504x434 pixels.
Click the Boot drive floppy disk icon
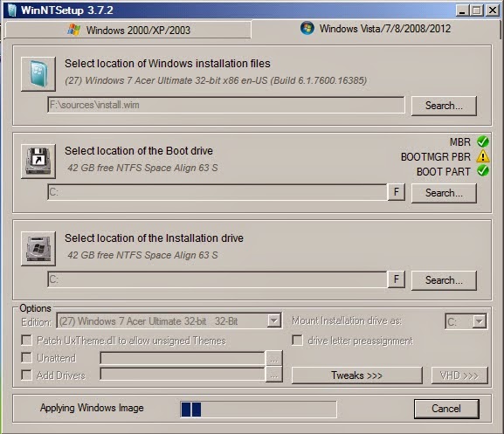point(38,162)
